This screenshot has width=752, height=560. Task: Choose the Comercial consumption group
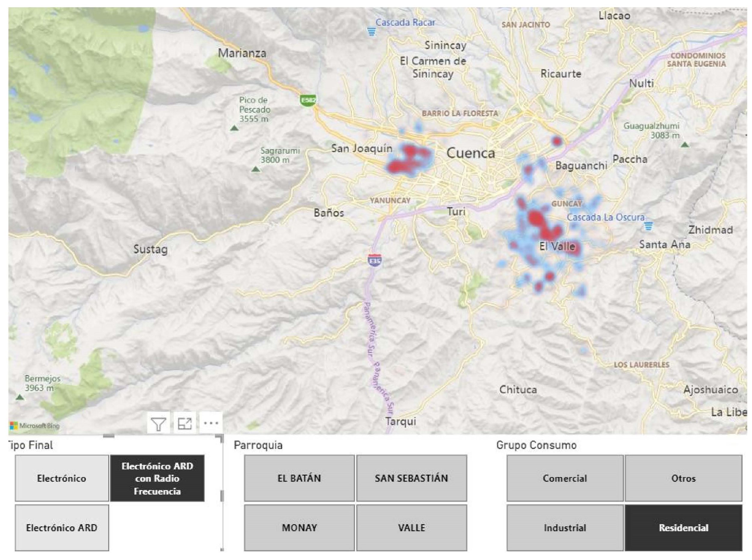565,478
